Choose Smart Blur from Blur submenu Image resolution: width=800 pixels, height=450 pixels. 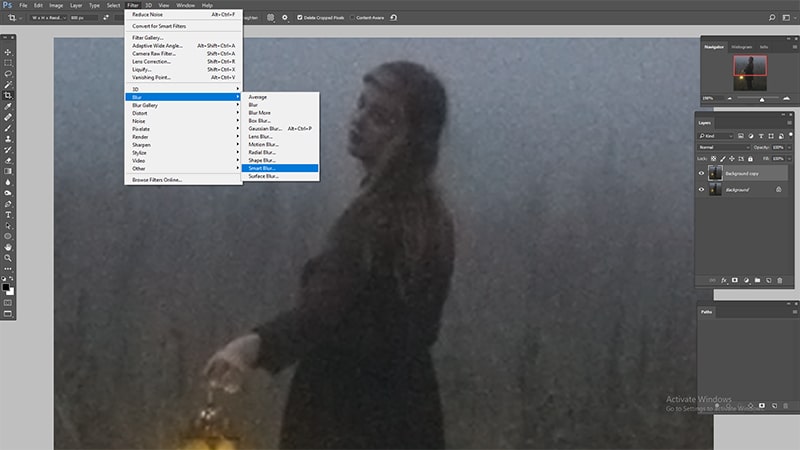point(280,168)
